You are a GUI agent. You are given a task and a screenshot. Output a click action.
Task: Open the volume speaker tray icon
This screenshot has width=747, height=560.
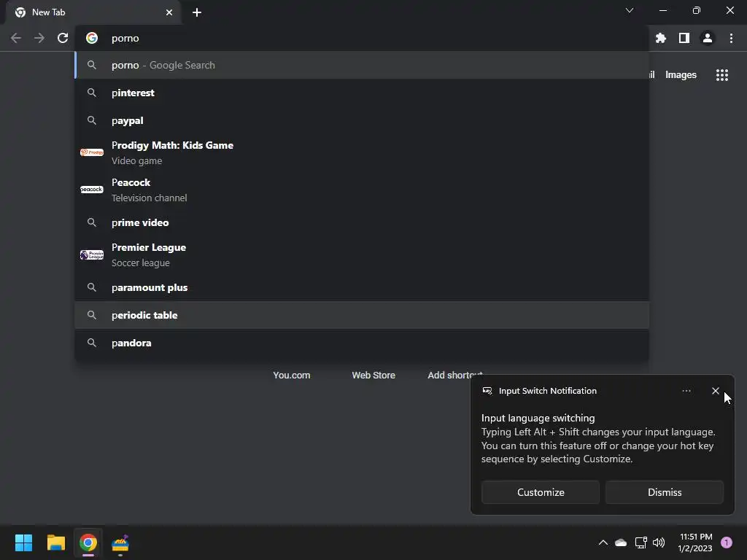coord(659,542)
